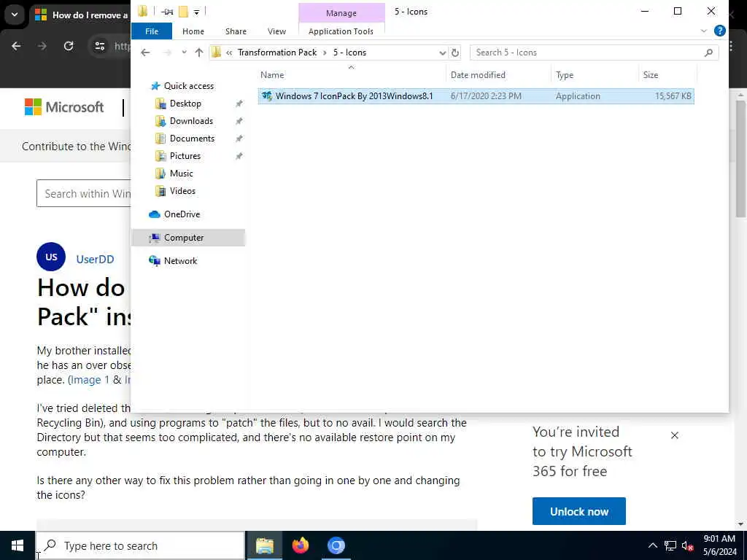Select Quick access in navigation pane
Viewport: 747px width, 560px height.
click(x=189, y=86)
